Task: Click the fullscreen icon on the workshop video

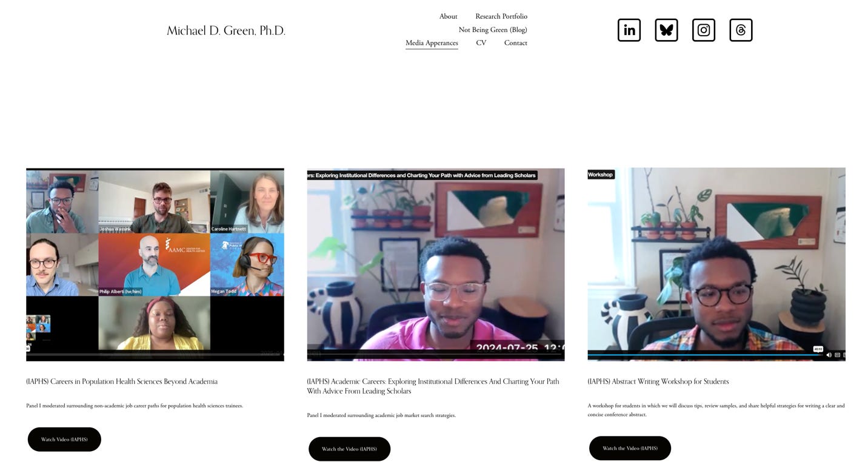Action: coord(845,355)
